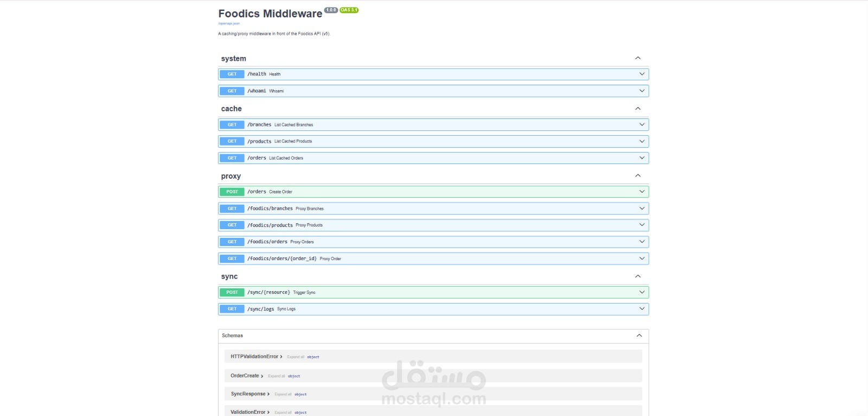
Task: Click the POST badge for Create Order
Action: point(232,192)
